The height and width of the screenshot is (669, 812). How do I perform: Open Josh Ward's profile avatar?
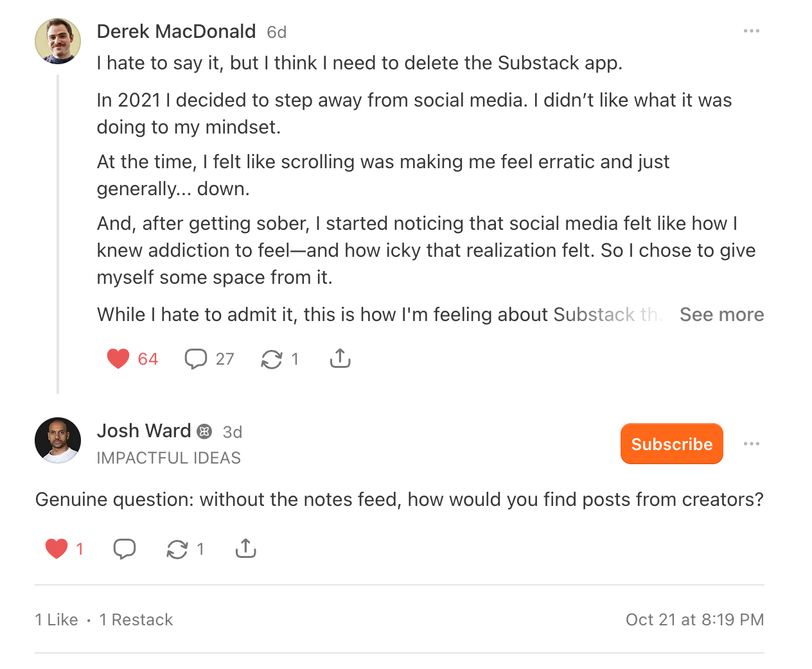pyautogui.click(x=58, y=440)
